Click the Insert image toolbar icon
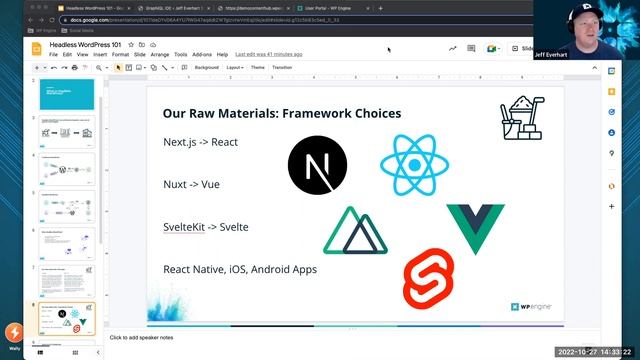 tap(139, 68)
